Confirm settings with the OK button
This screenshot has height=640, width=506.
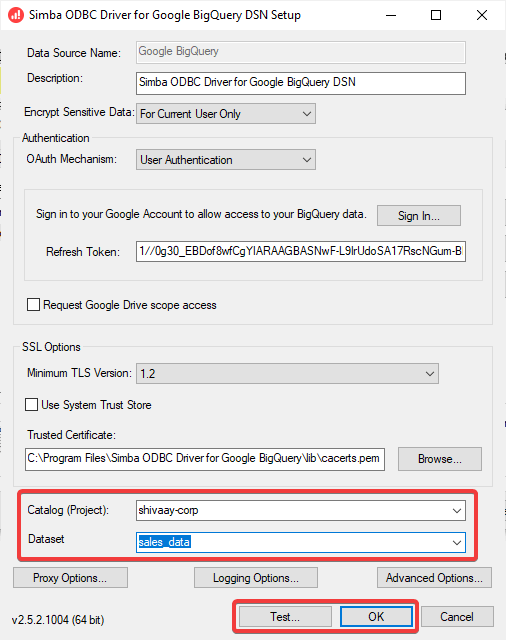point(376,616)
